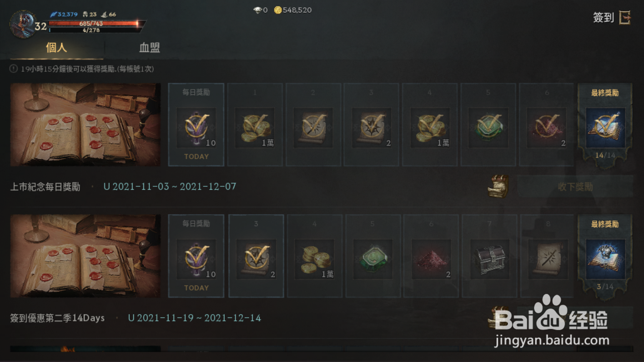Select the treasure chest day 7 reward
The width and height of the screenshot is (644, 362).
[x=489, y=259]
